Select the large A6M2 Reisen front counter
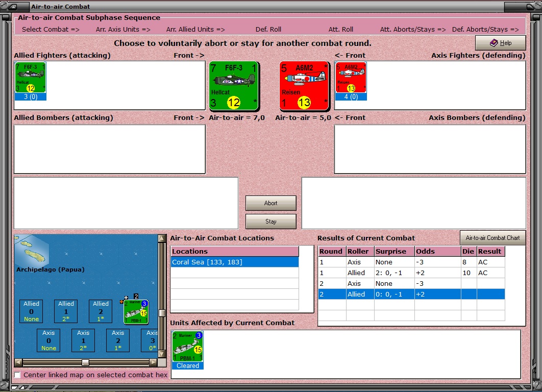The height and width of the screenshot is (392, 542). tap(304, 86)
